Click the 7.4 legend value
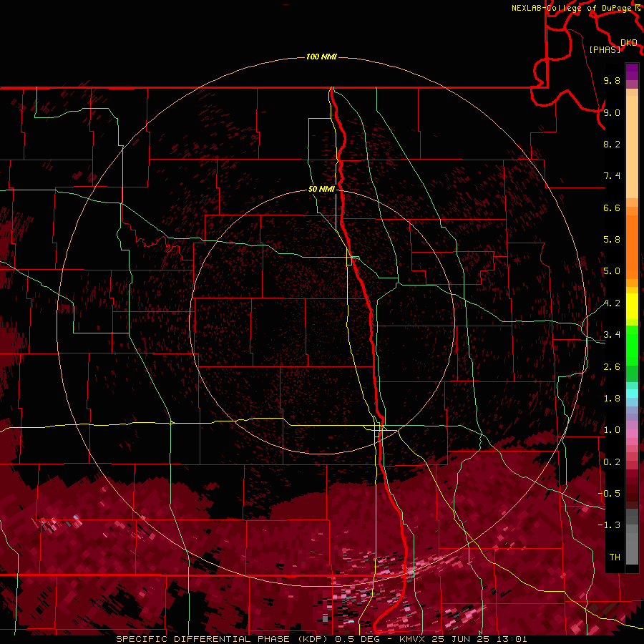Image resolution: width=644 pixels, height=644 pixels. (612, 176)
